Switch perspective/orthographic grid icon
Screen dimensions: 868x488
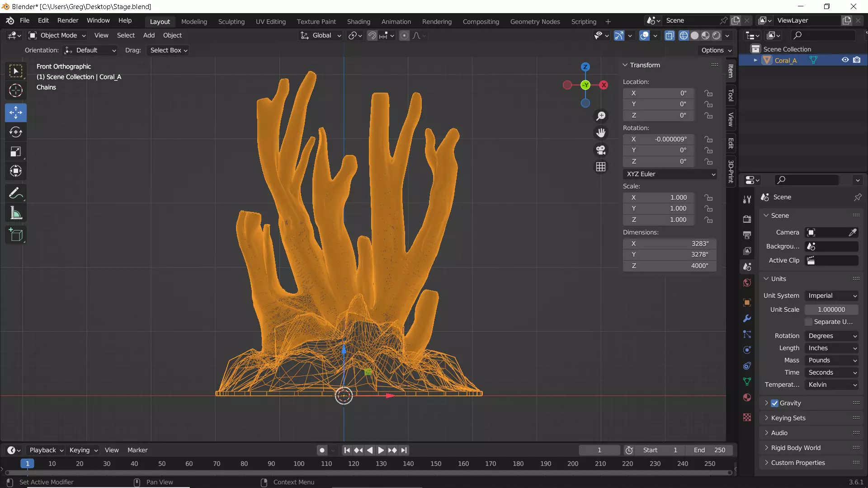pyautogui.click(x=601, y=167)
